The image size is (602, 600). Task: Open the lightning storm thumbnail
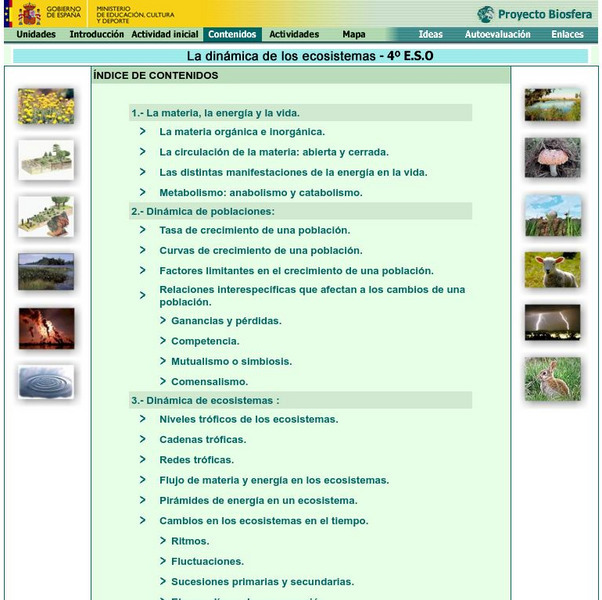[x=552, y=322]
